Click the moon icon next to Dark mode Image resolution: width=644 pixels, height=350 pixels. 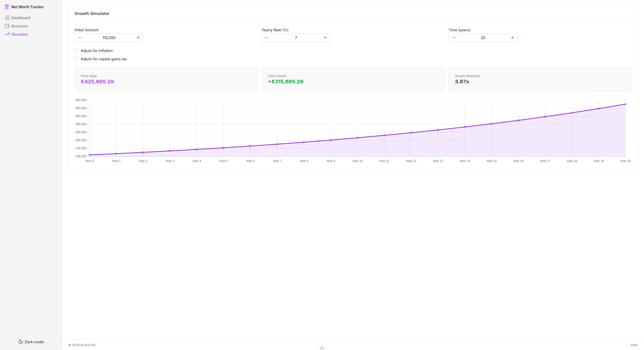point(21,342)
